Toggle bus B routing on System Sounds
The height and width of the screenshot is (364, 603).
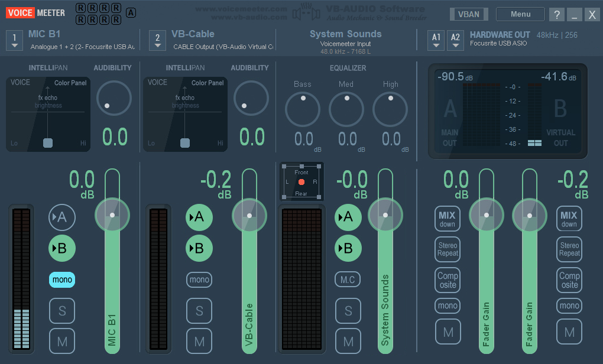click(348, 248)
